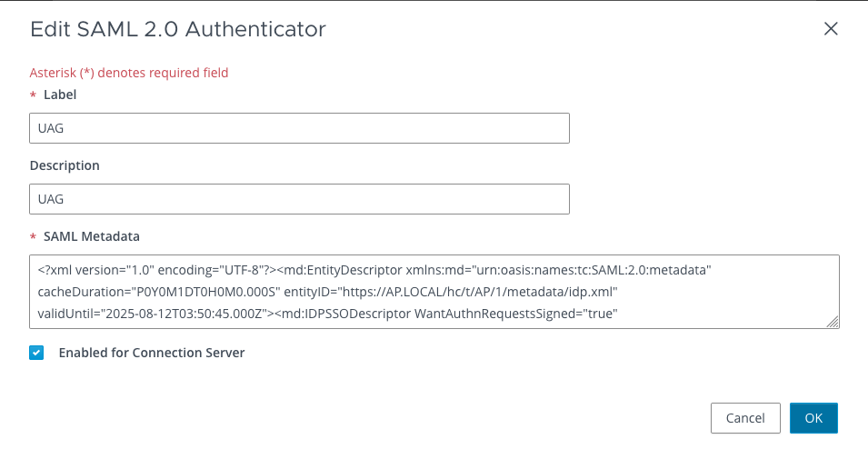Click inside the Description text field
The image size is (868, 449).
299,199
